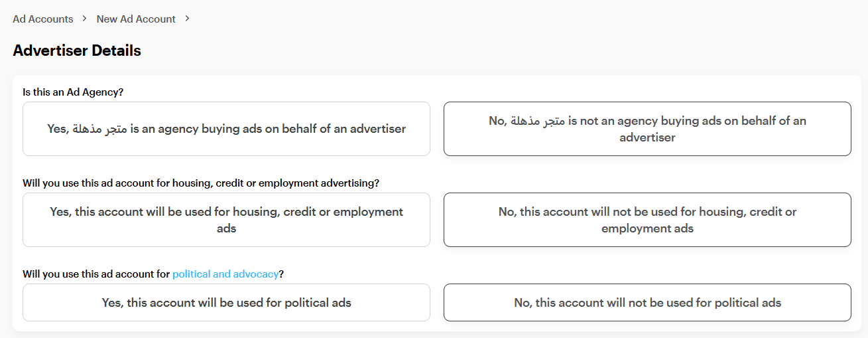
Task: Click the chevron following New Ad Account
Action: [188, 19]
